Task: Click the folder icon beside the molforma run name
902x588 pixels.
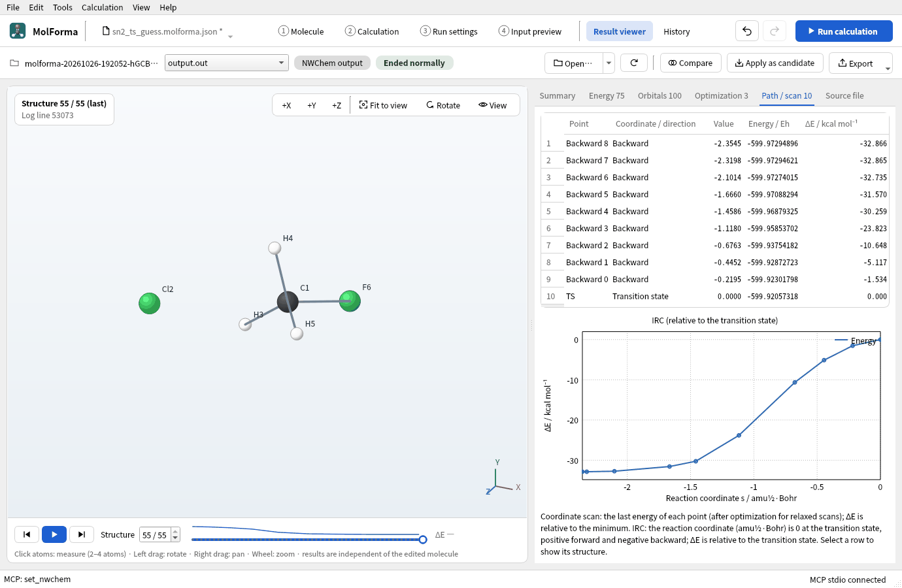Action: pyautogui.click(x=14, y=63)
